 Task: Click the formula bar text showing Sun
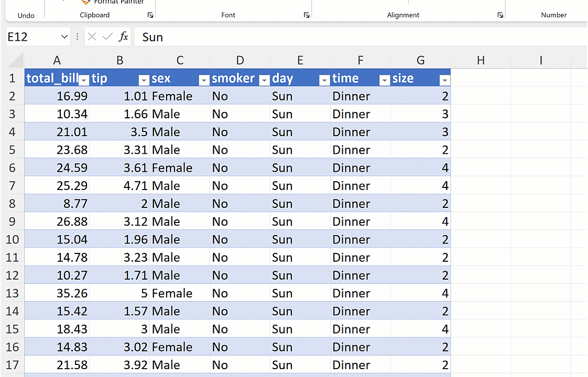coord(153,37)
